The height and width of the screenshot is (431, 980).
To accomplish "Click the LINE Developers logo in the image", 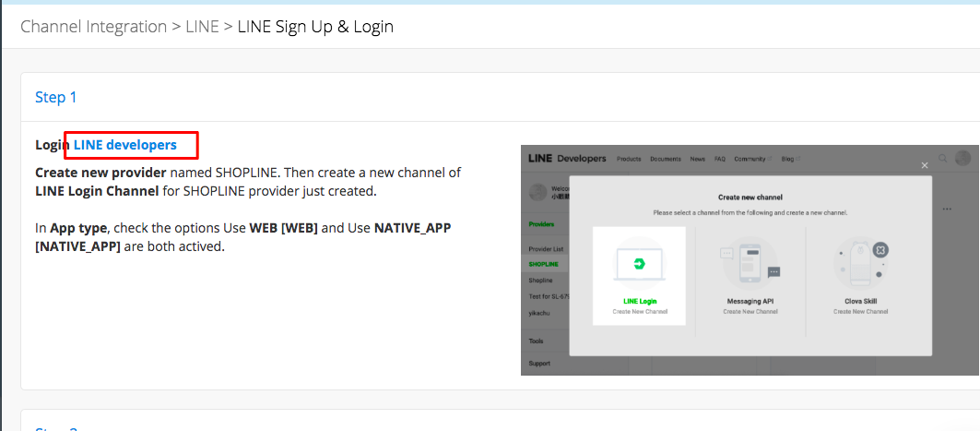I will pyautogui.click(x=567, y=158).
